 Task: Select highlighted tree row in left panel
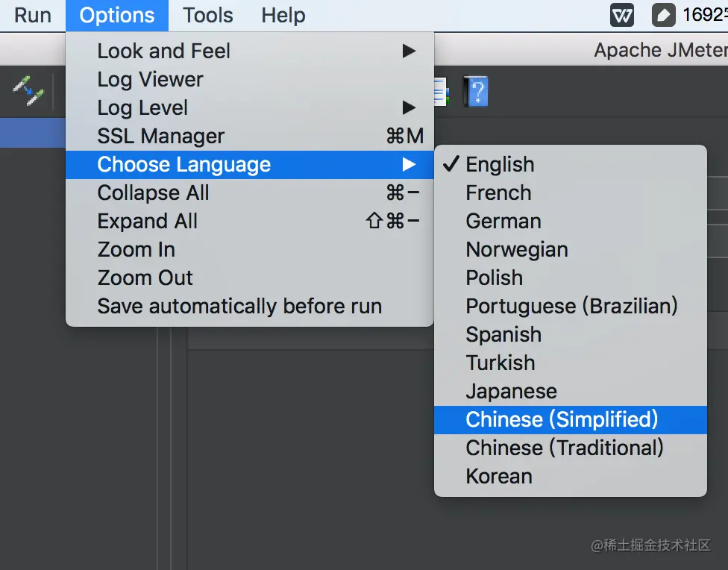[33, 133]
